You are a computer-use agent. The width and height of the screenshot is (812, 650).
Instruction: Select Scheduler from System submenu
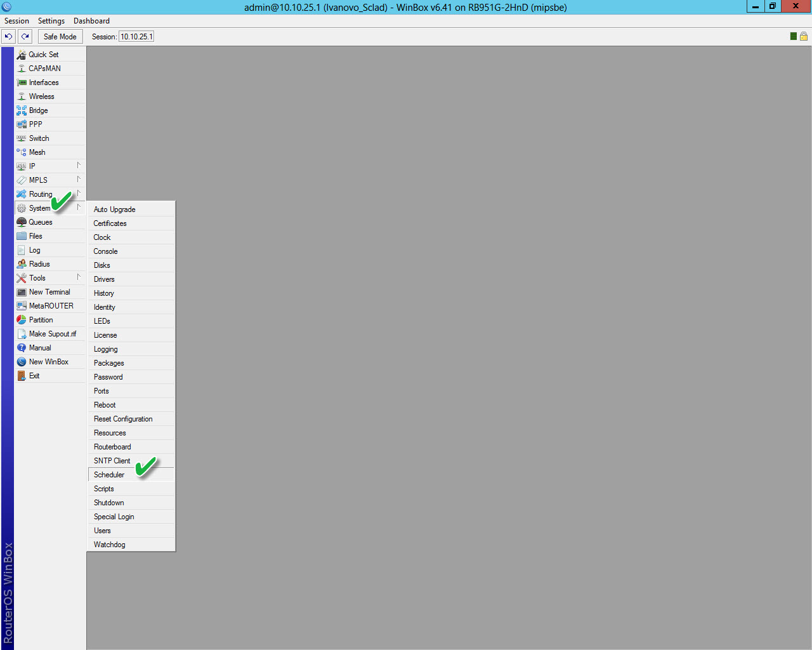[x=131, y=475]
